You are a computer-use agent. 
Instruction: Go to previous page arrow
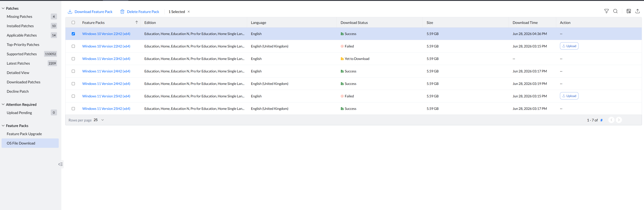click(x=611, y=120)
